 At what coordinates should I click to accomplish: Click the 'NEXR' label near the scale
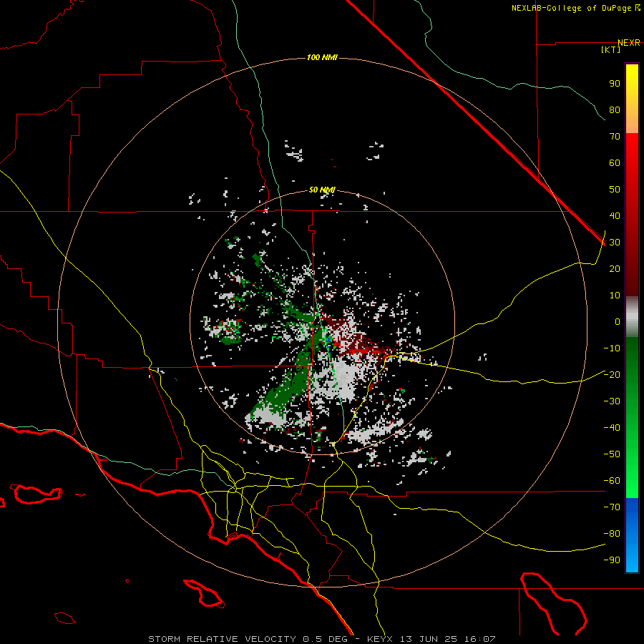point(629,43)
